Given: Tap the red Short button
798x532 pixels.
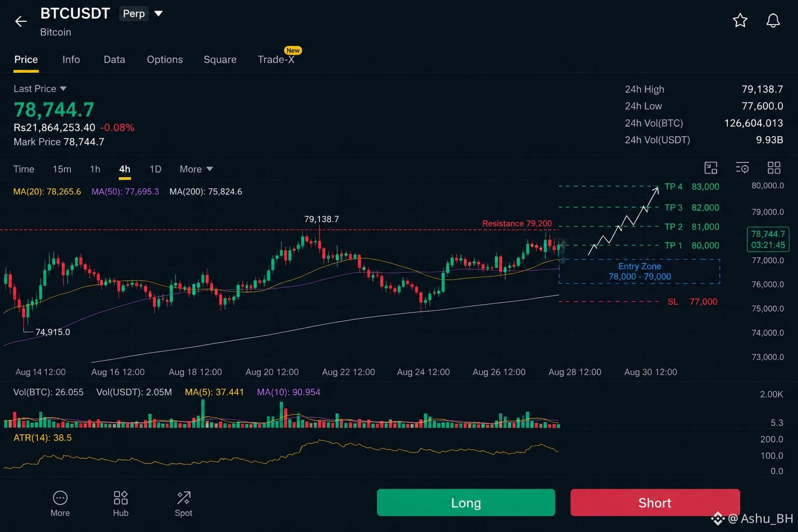Looking at the screenshot, I should [655, 502].
